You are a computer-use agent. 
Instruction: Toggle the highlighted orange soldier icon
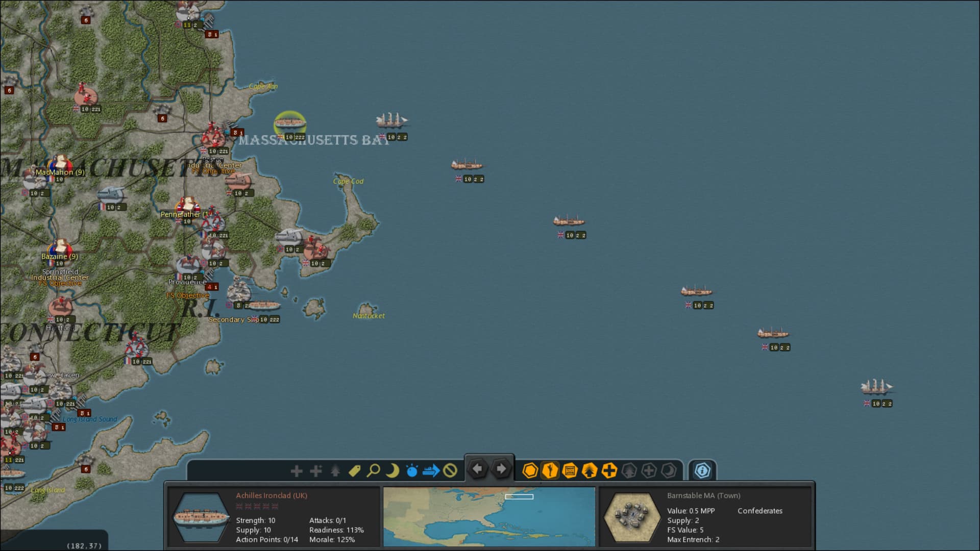tap(550, 470)
